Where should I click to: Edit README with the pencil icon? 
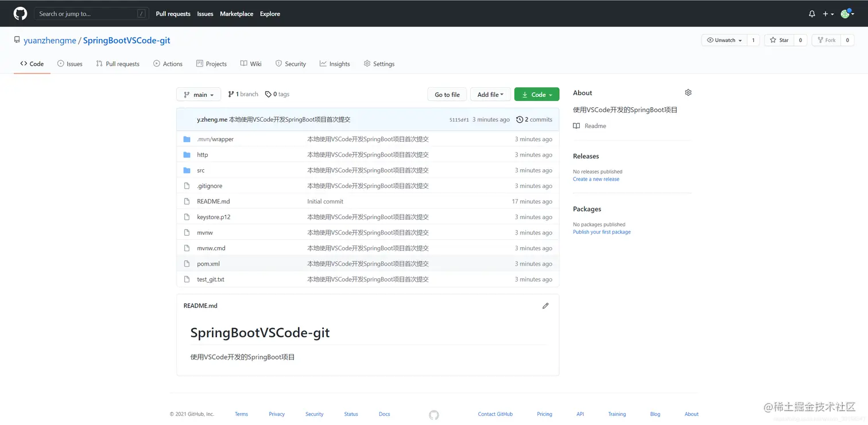[x=545, y=306]
